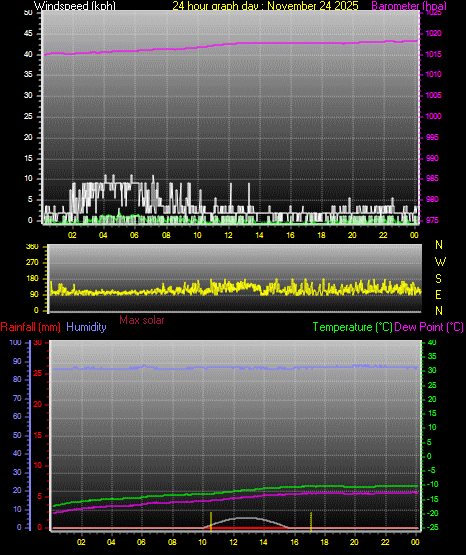The width and height of the screenshot is (466, 555).
Task: Click the 'Humidity' legend label
Action: [86, 327]
